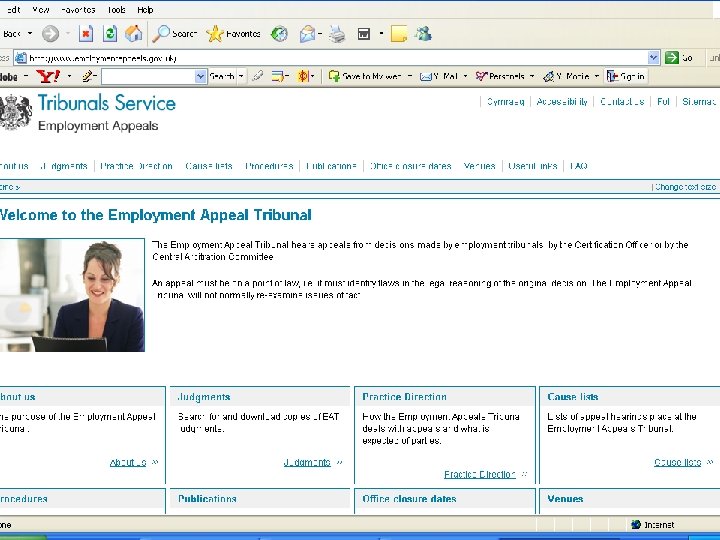Click the Edit page toolbar icon
Viewport: 720px width, 540px height.
[x=364, y=34]
